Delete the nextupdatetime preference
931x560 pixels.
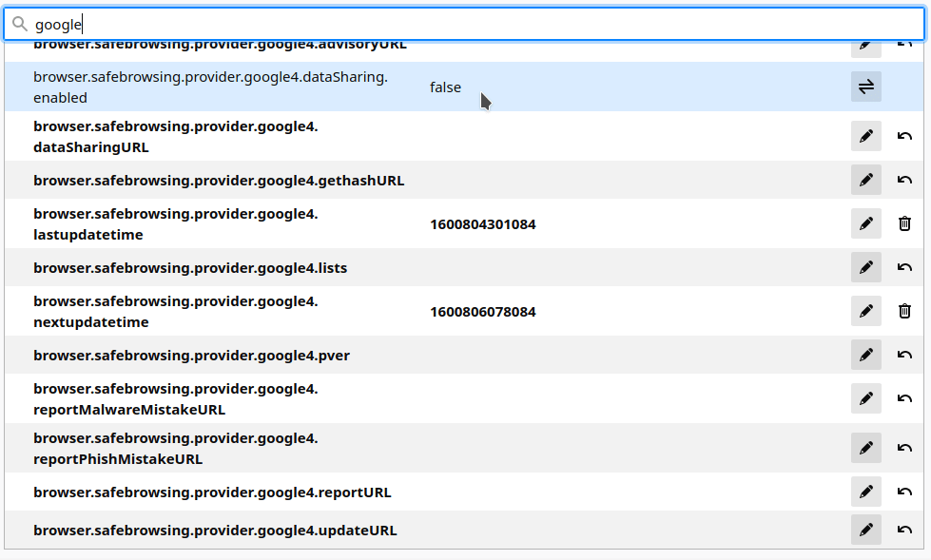click(x=904, y=311)
